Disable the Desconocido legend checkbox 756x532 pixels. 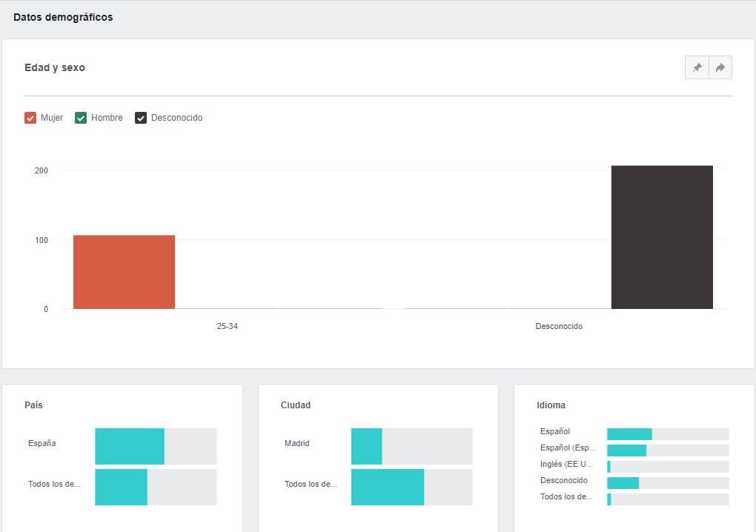(141, 118)
